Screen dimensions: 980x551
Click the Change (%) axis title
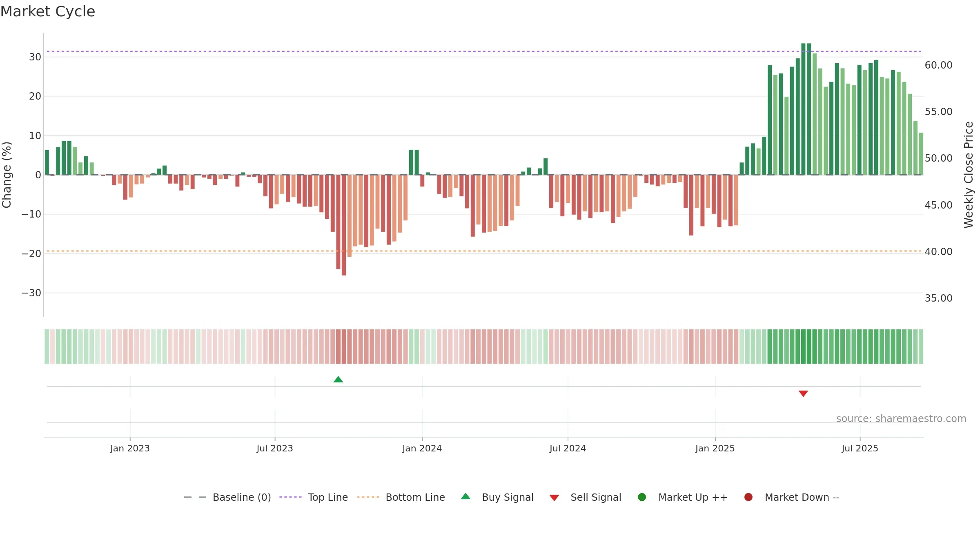[x=7, y=175]
